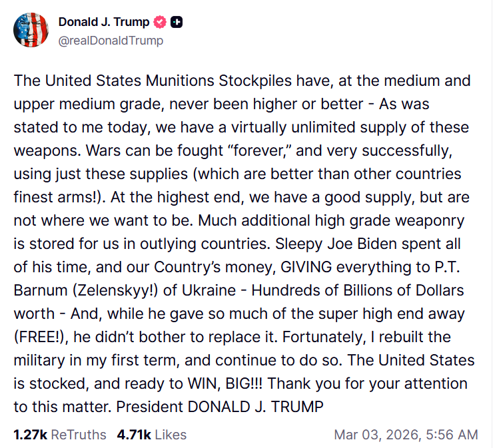
Task: Click the black plus badge beside the name
Action: (177, 23)
